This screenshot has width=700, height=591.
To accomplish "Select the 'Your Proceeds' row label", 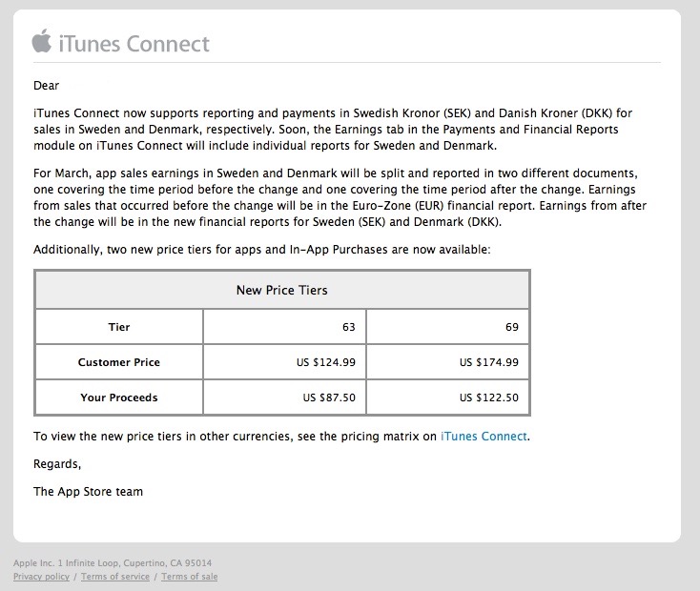I will click(119, 397).
